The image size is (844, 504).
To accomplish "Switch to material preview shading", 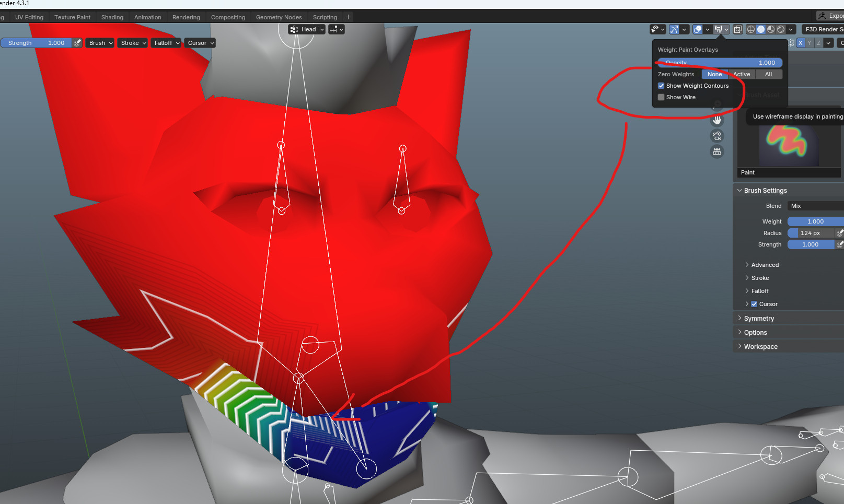I will 771,29.
